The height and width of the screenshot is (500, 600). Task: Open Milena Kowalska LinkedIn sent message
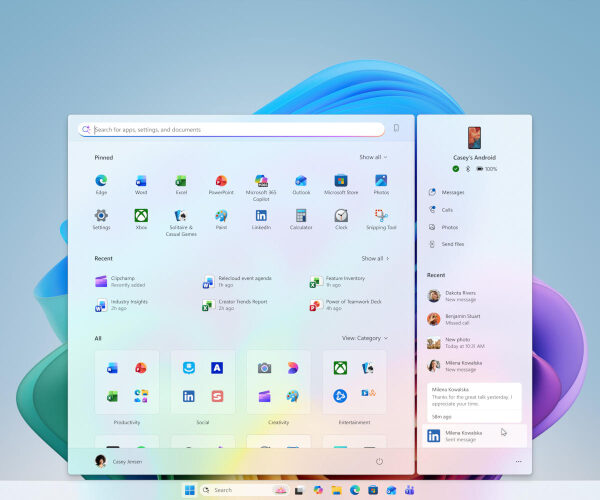[474, 436]
